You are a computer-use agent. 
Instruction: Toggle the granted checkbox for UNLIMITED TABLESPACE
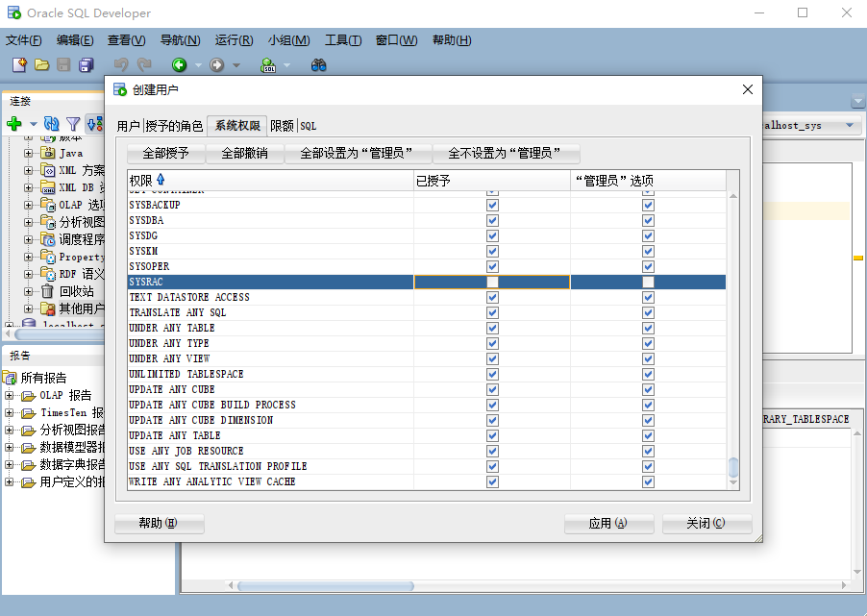tap(493, 375)
